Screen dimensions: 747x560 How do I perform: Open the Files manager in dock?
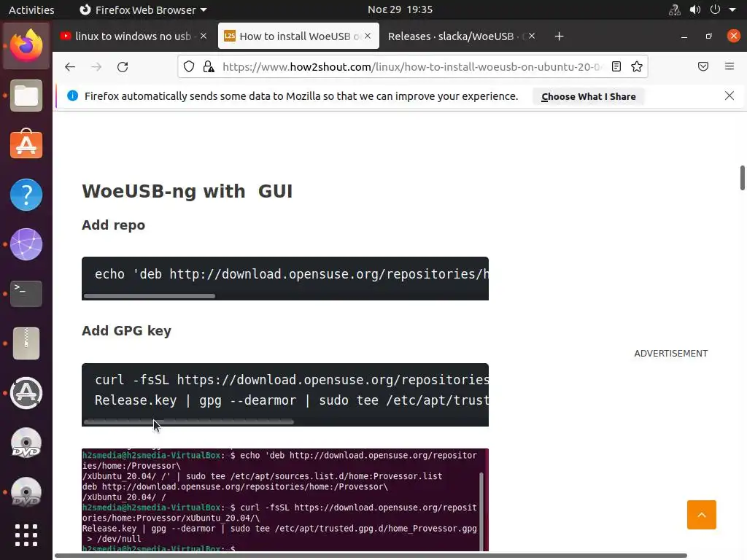click(26, 96)
